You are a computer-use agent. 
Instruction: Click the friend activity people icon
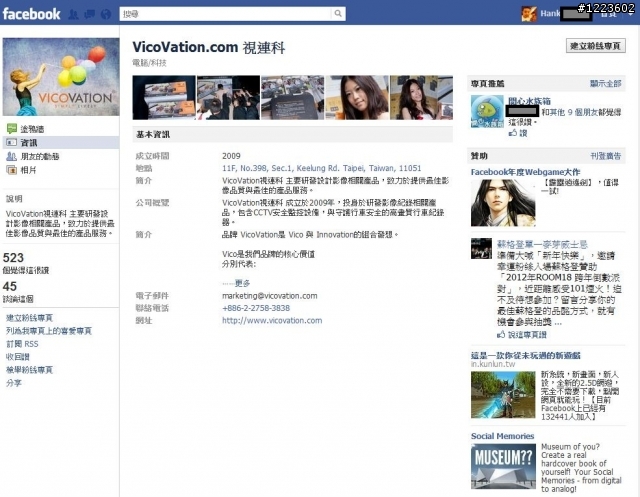(x=11, y=156)
